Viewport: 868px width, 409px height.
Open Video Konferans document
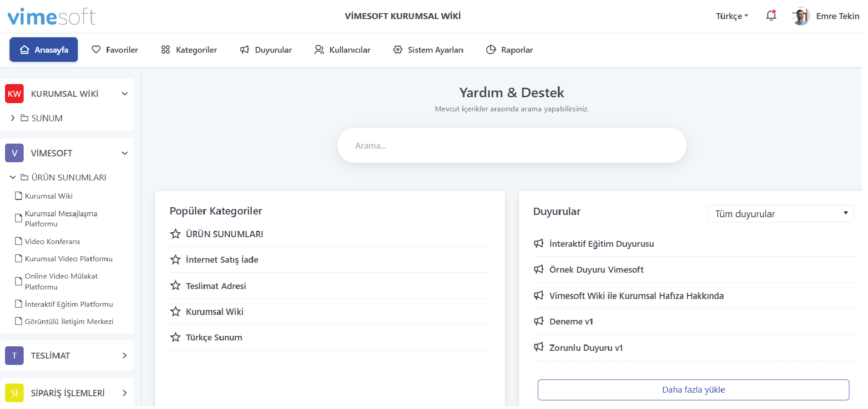pyautogui.click(x=47, y=241)
